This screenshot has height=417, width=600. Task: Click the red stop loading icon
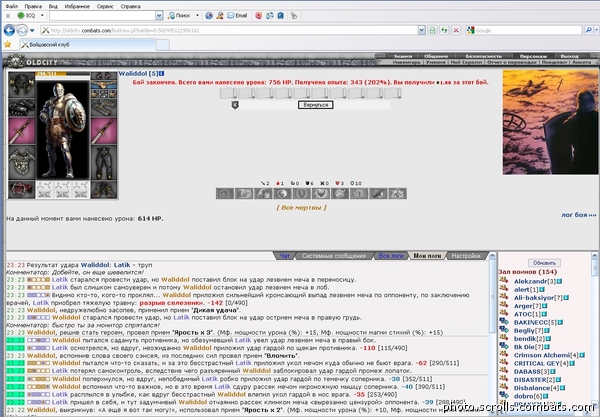pos(456,30)
